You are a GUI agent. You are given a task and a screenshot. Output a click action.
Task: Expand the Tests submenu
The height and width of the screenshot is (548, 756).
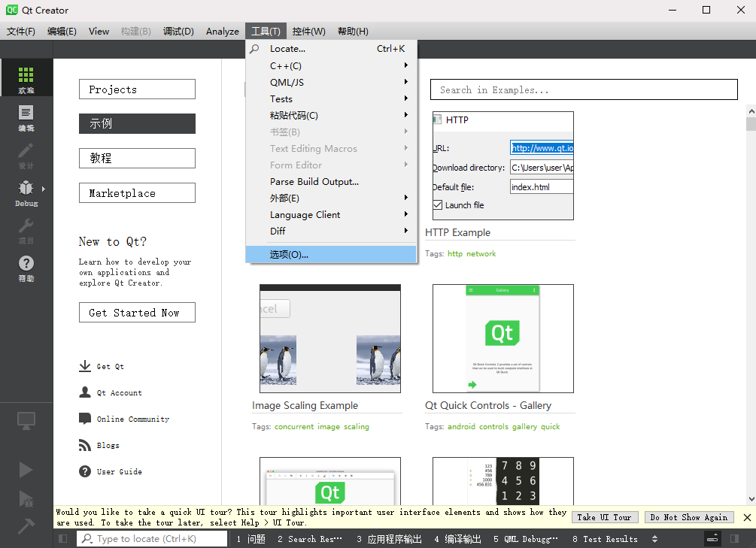point(331,98)
